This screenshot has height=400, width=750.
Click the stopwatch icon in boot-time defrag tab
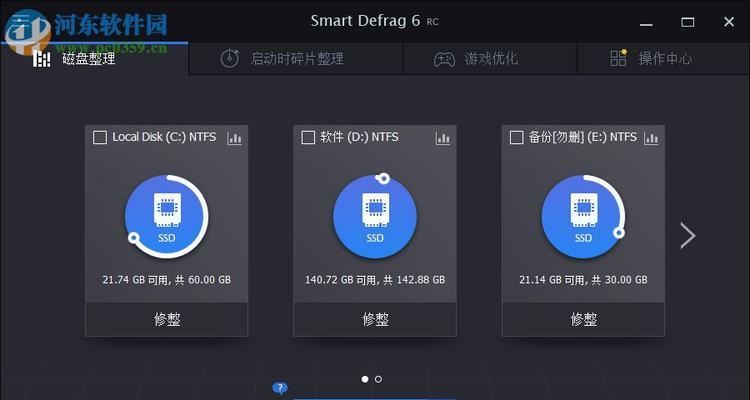(230, 58)
